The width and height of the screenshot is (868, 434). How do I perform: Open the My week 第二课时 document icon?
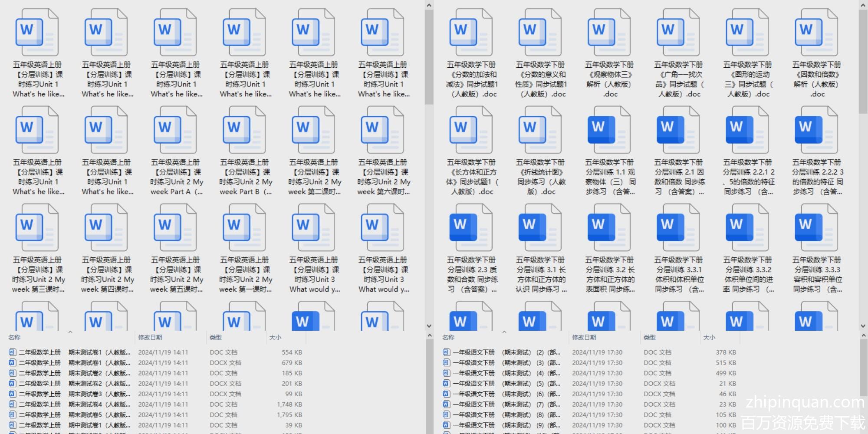313,130
